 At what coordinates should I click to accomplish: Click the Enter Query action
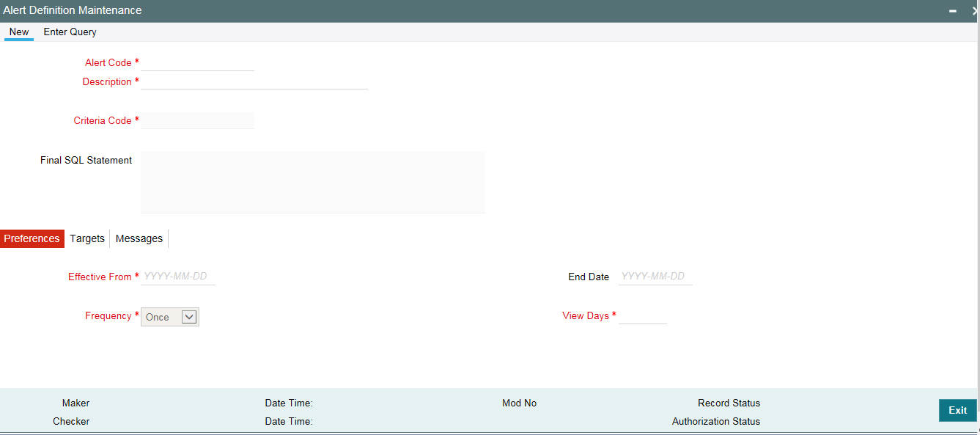pyautogui.click(x=70, y=32)
